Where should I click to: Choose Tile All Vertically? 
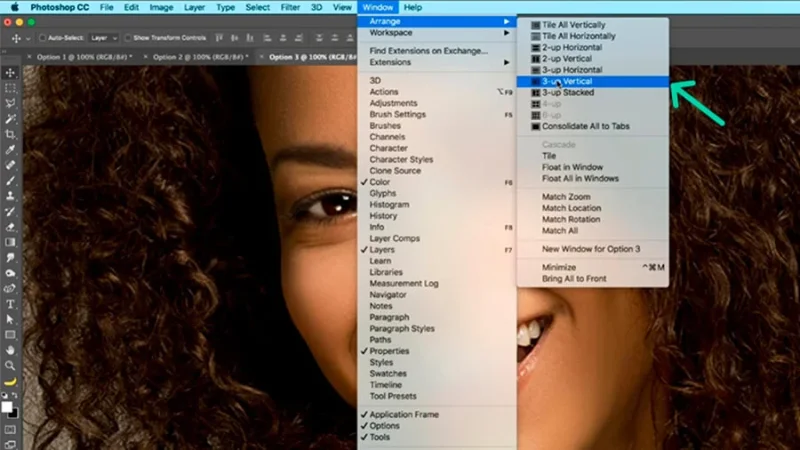593,24
